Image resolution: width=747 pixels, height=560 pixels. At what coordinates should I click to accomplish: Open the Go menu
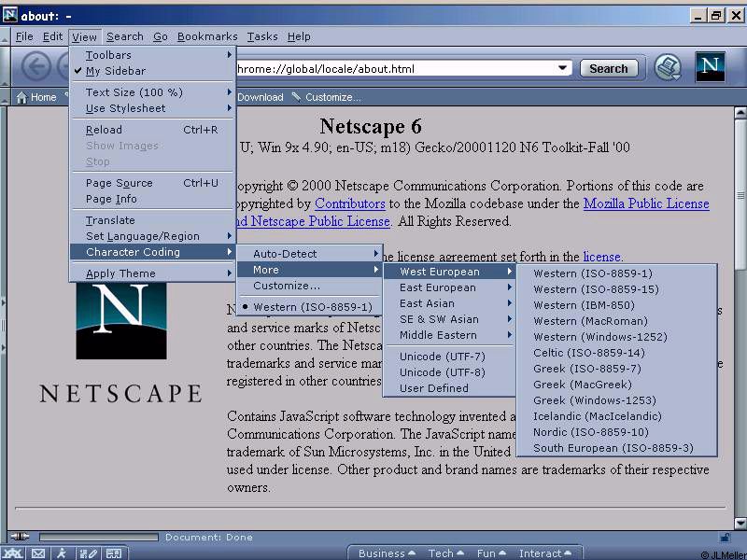click(x=161, y=36)
